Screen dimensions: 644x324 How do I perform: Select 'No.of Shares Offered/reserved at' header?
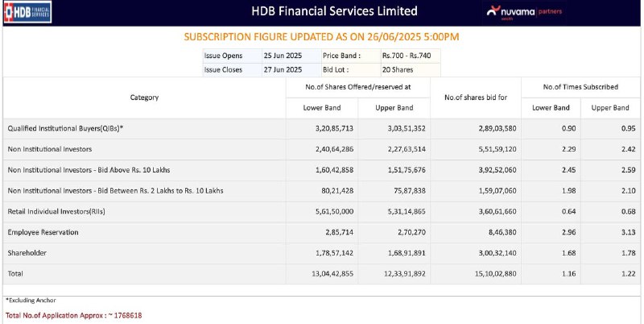point(358,87)
